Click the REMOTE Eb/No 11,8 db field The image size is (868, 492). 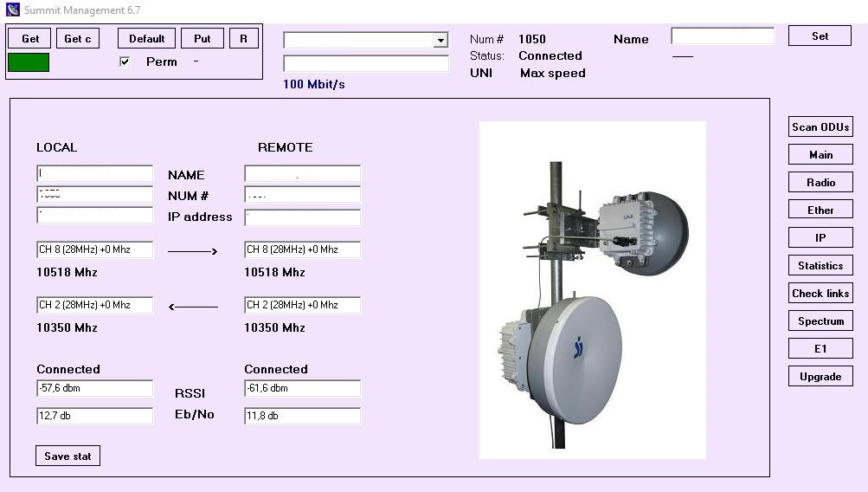(302, 416)
